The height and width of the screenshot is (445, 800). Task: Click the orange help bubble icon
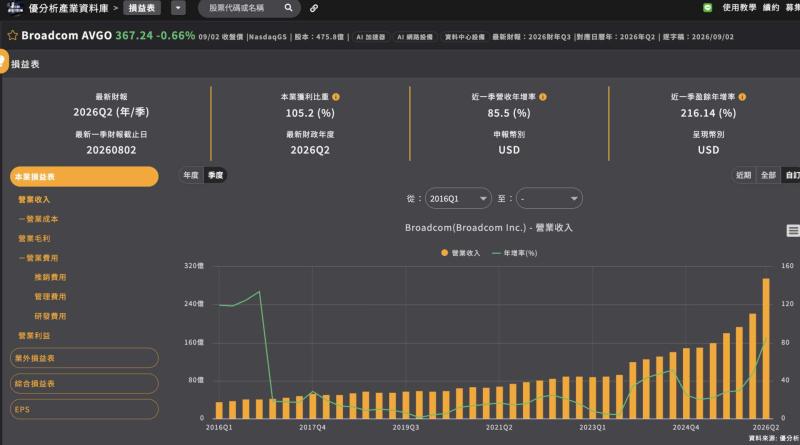coord(4,61)
